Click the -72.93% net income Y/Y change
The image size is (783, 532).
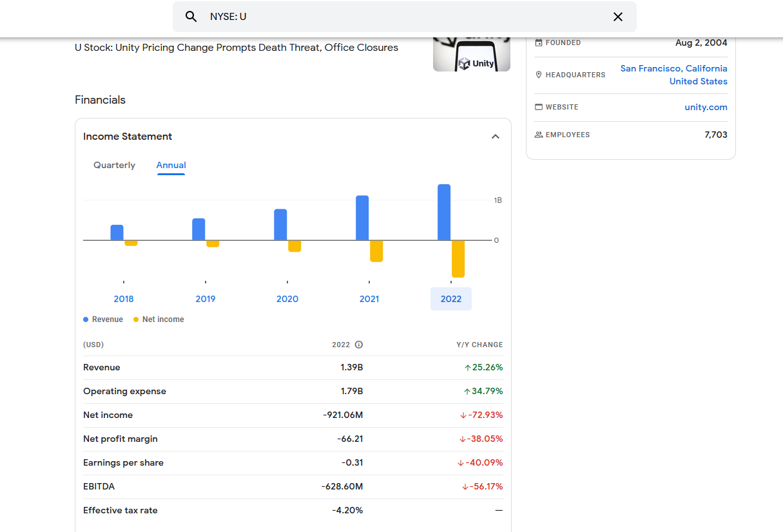pyautogui.click(x=481, y=415)
